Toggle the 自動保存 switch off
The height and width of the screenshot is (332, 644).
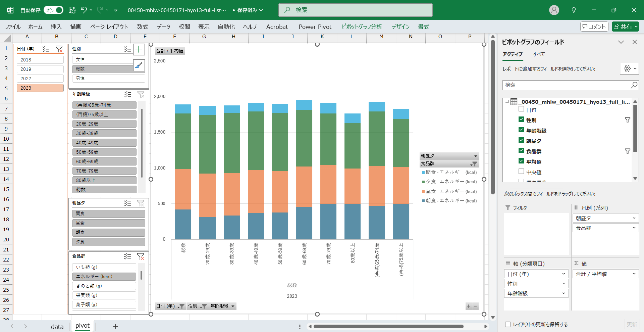tap(54, 10)
